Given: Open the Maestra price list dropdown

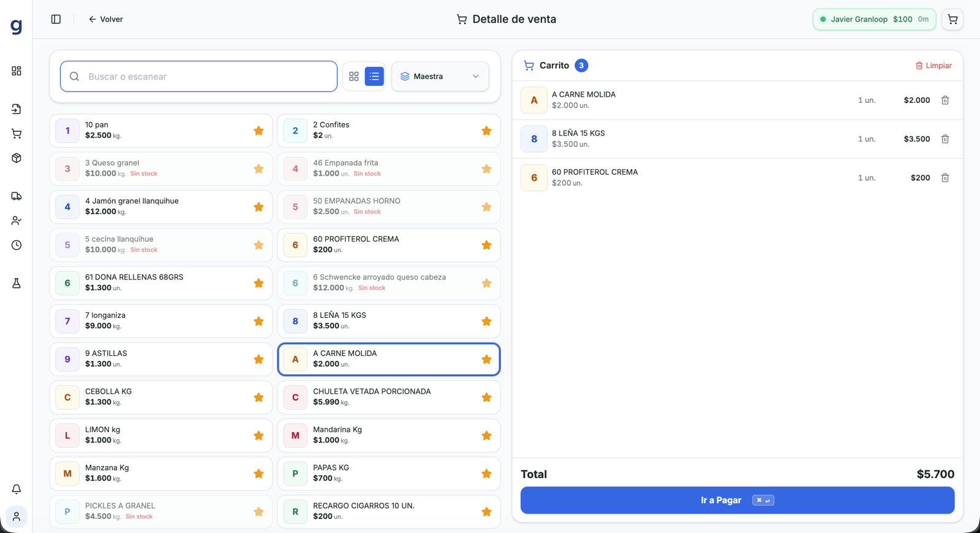Looking at the screenshot, I should pos(440,77).
